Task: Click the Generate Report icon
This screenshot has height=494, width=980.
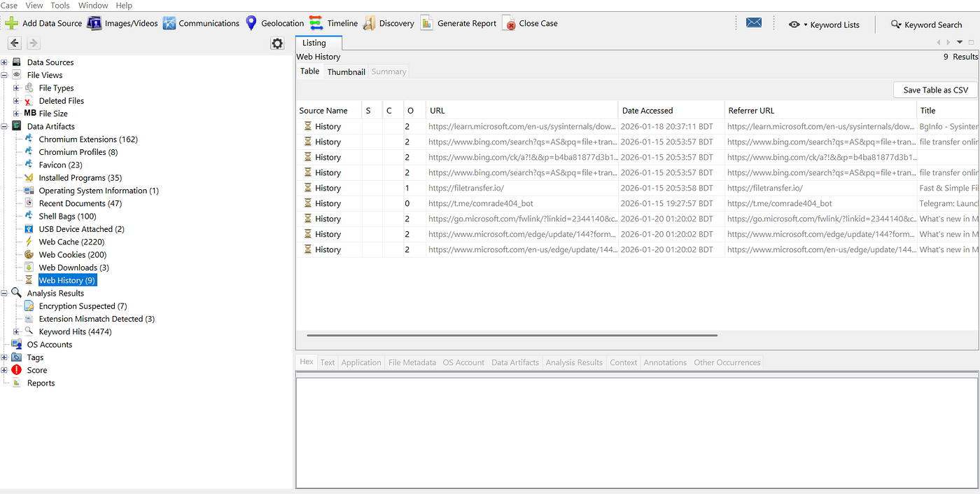Action: [427, 22]
